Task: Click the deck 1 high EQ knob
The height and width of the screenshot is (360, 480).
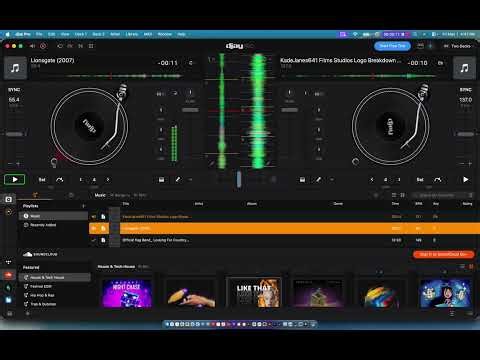Action: click(161, 110)
